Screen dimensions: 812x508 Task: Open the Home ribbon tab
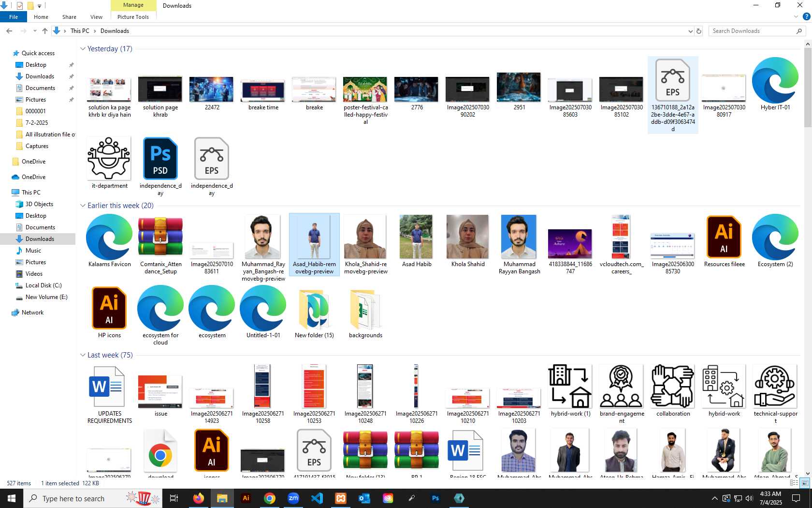click(x=41, y=17)
